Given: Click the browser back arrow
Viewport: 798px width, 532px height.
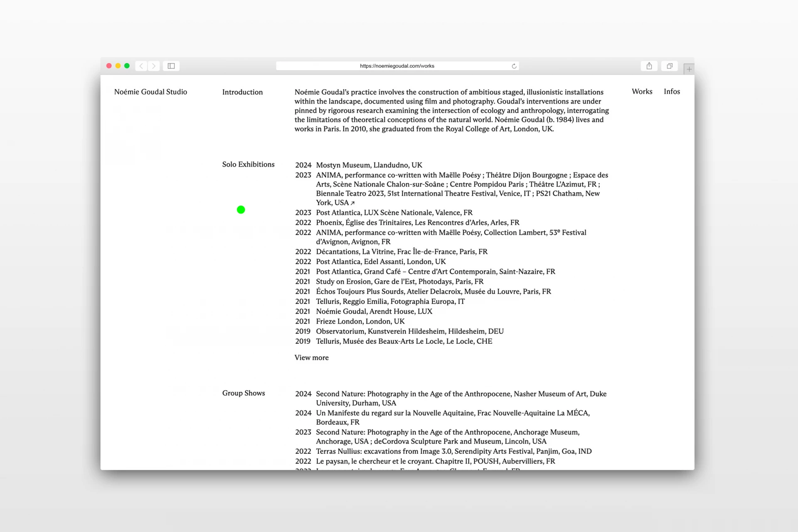Looking at the screenshot, I should (141, 66).
